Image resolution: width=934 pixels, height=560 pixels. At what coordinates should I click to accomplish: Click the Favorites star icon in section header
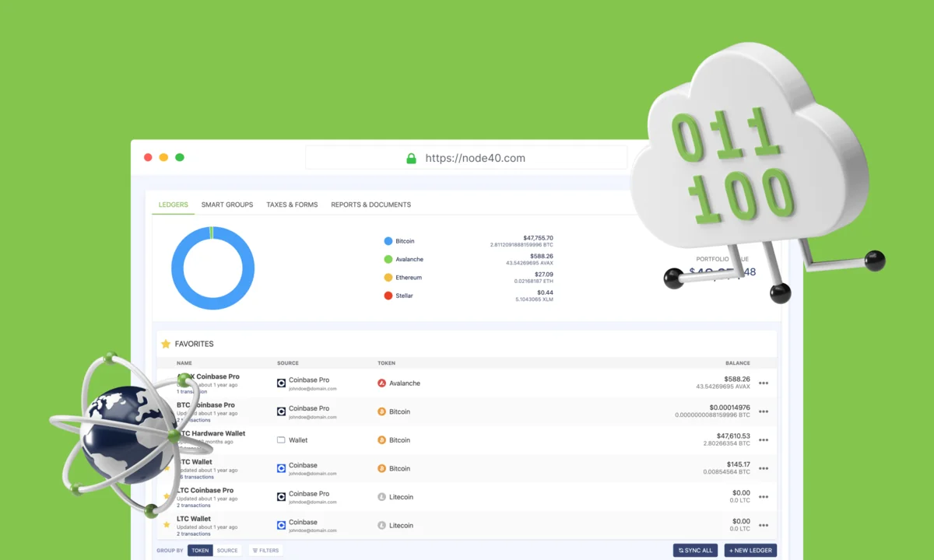(166, 344)
